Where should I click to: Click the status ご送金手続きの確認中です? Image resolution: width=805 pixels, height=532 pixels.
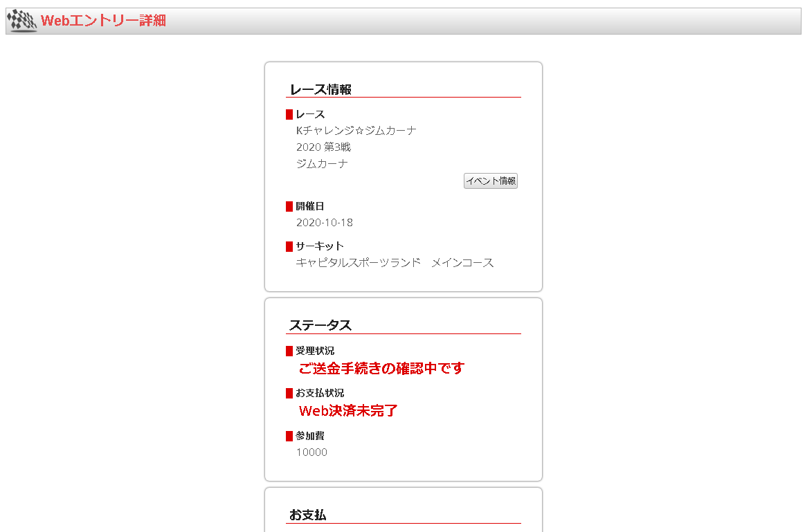click(381, 368)
